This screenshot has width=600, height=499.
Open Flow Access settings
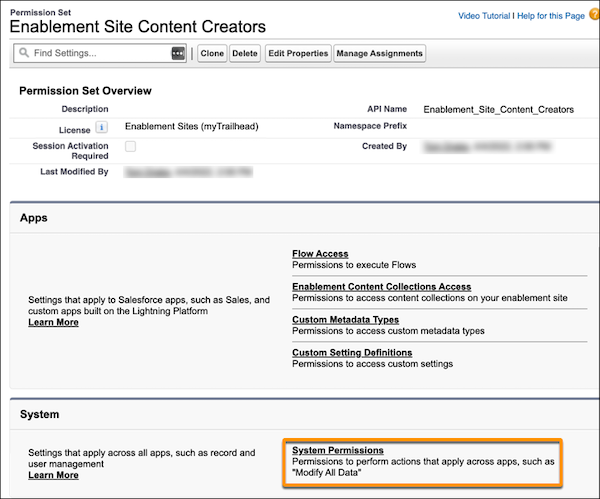320,254
